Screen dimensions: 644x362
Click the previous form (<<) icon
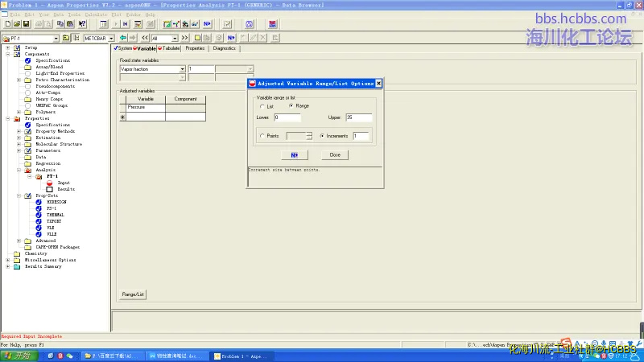click(145, 38)
